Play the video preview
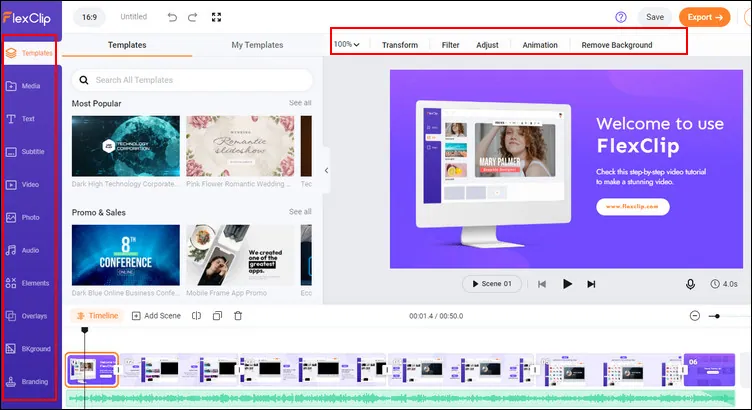This screenshot has width=752, height=410. point(567,284)
